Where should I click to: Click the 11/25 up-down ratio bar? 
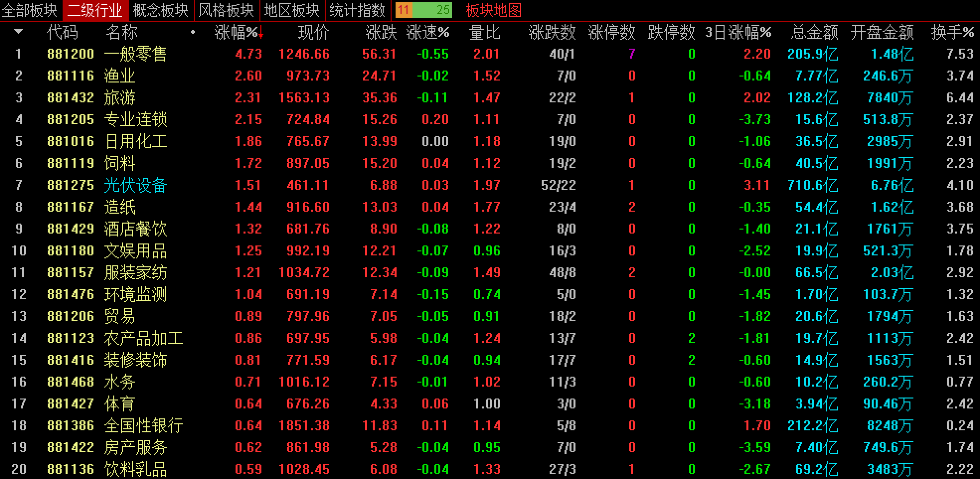[x=424, y=10]
